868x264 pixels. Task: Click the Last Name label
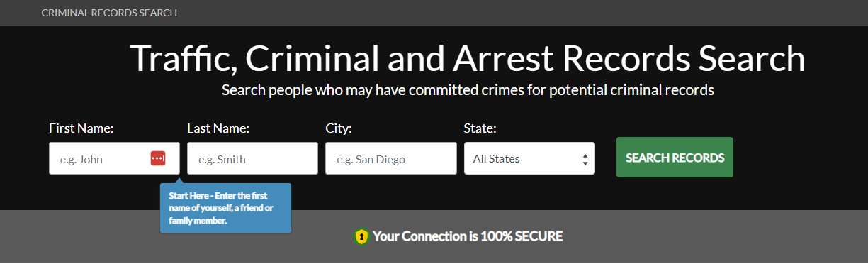218,128
